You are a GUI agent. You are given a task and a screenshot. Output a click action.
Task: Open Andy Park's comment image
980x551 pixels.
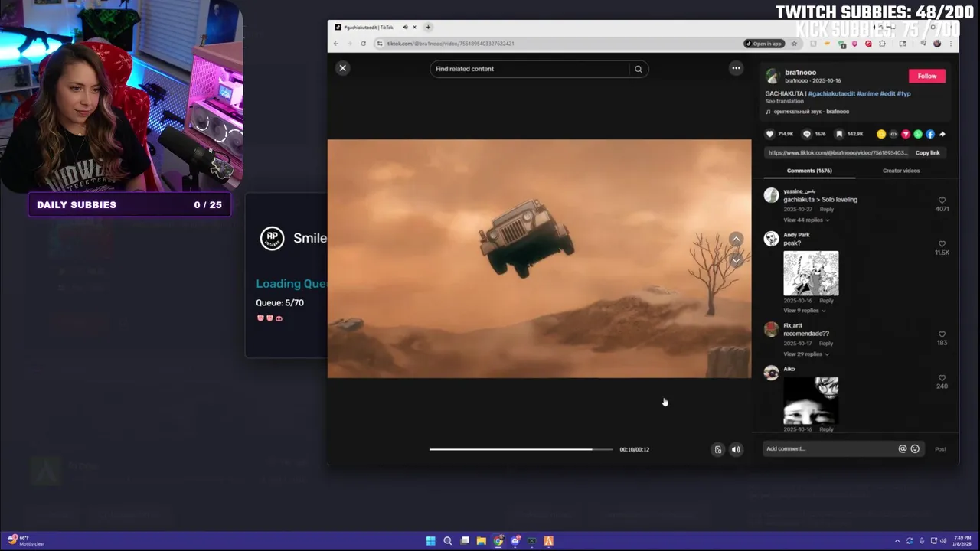(x=811, y=273)
